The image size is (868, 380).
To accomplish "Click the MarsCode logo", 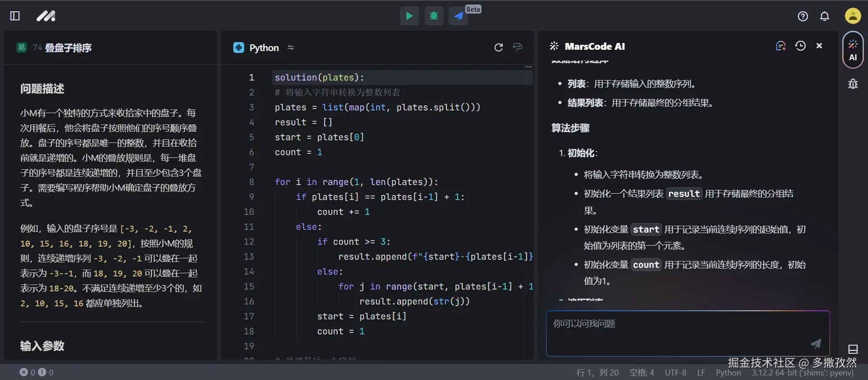I will (46, 16).
